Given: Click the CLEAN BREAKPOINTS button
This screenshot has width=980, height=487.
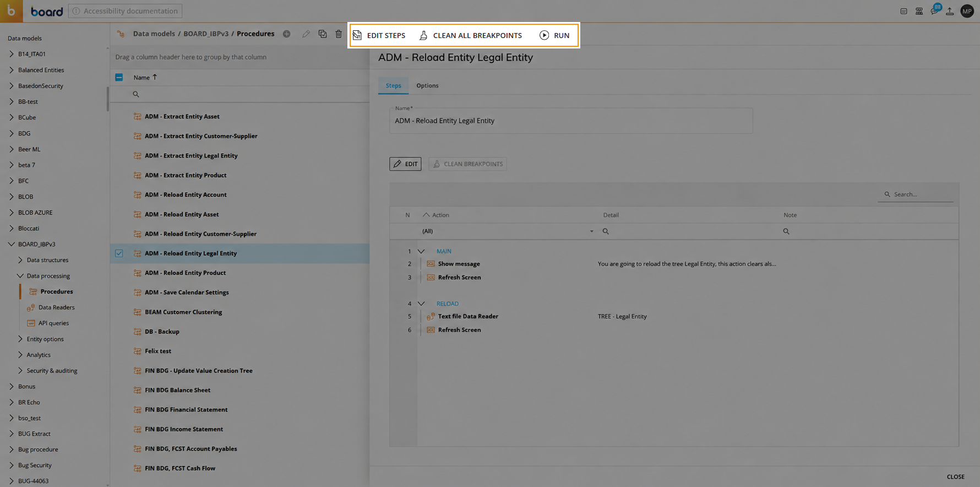Looking at the screenshot, I should (467, 164).
